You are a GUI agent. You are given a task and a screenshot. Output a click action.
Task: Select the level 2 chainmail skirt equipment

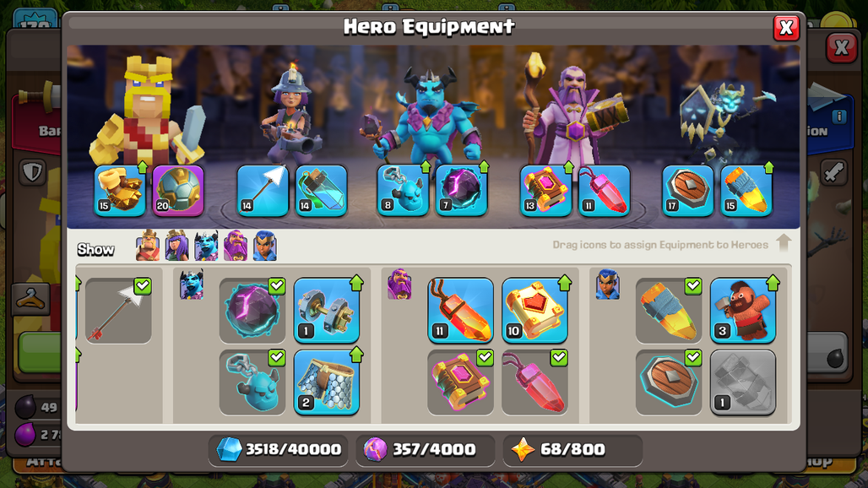327,382
